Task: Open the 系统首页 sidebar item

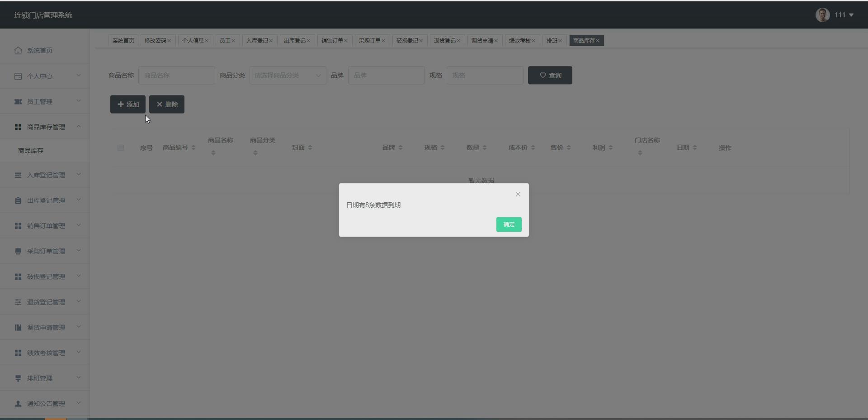Action: [x=45, y=50]
